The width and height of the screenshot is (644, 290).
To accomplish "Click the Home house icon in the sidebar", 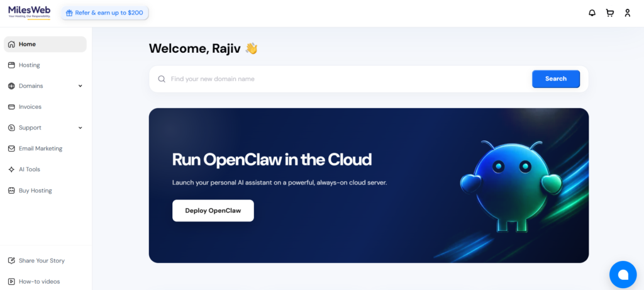I will (x=11, y=45).
